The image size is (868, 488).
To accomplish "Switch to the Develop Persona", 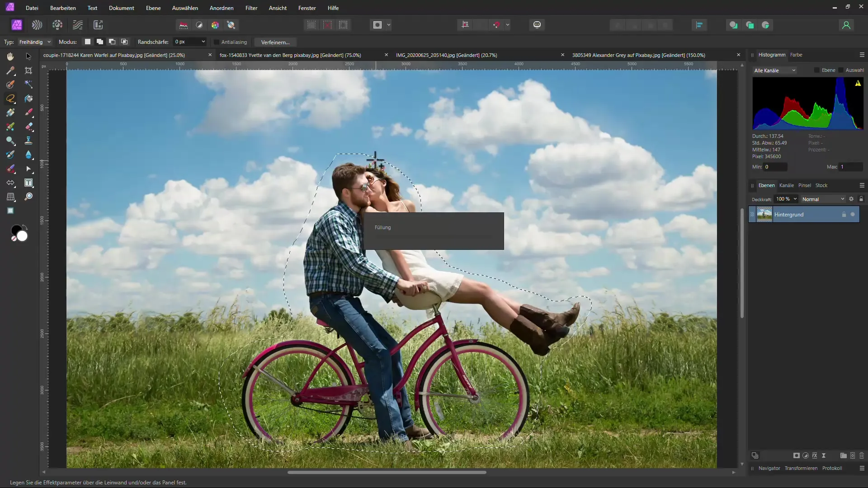I will tap(57, 25).
